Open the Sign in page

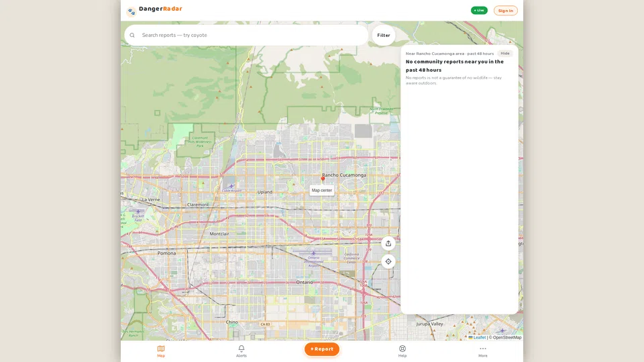pos(505,11)
